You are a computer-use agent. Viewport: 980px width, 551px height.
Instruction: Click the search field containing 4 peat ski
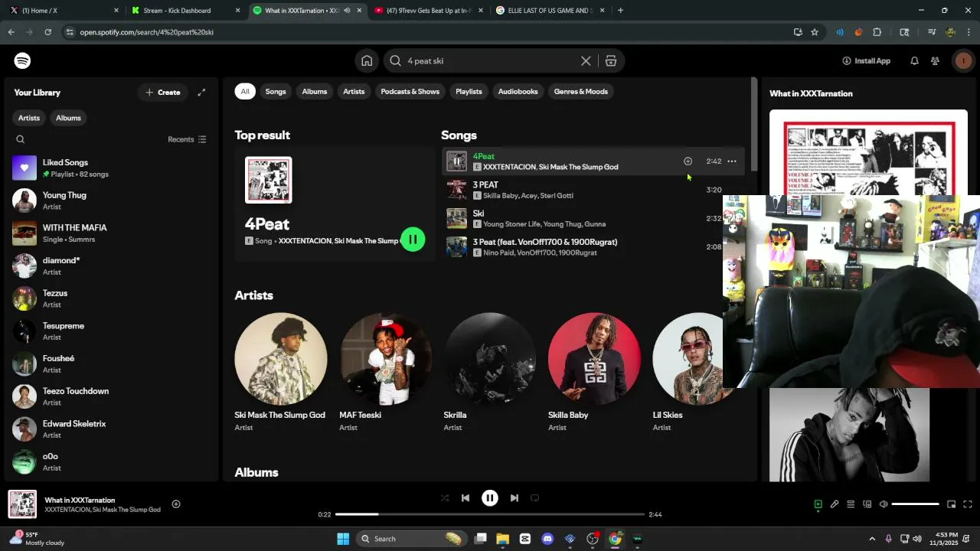click(490, 60)
